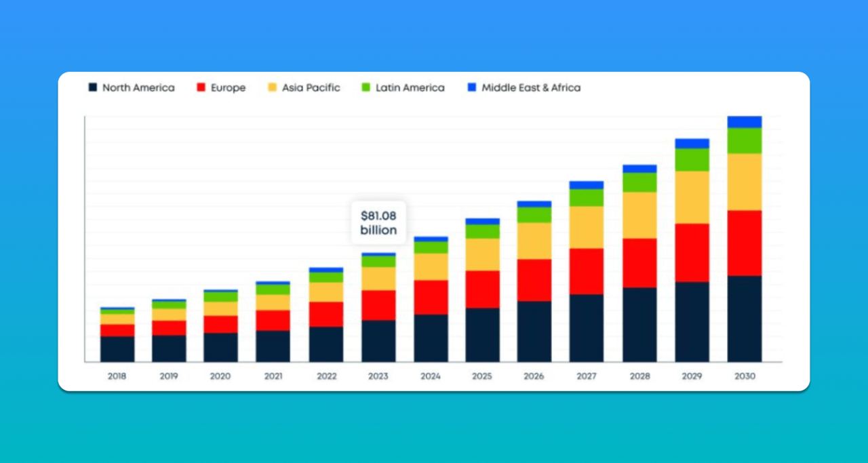This screenshot has width=868, height=463.
Task: Click the 2028 axis label
Action: point(639,376)
